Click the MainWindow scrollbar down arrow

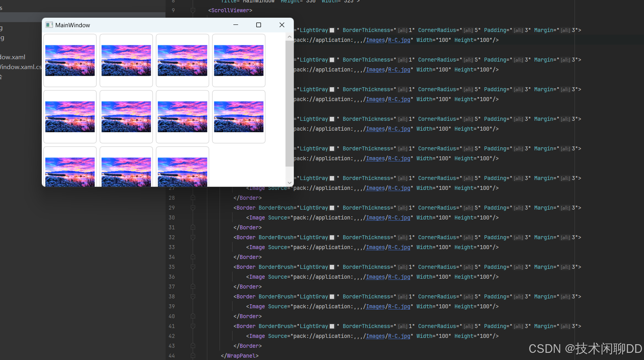289,183
